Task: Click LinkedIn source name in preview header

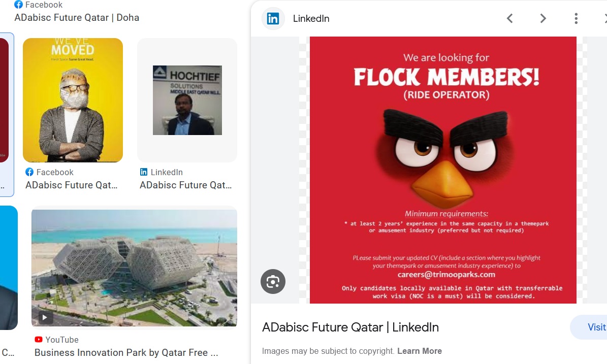Action: point(311,19)
